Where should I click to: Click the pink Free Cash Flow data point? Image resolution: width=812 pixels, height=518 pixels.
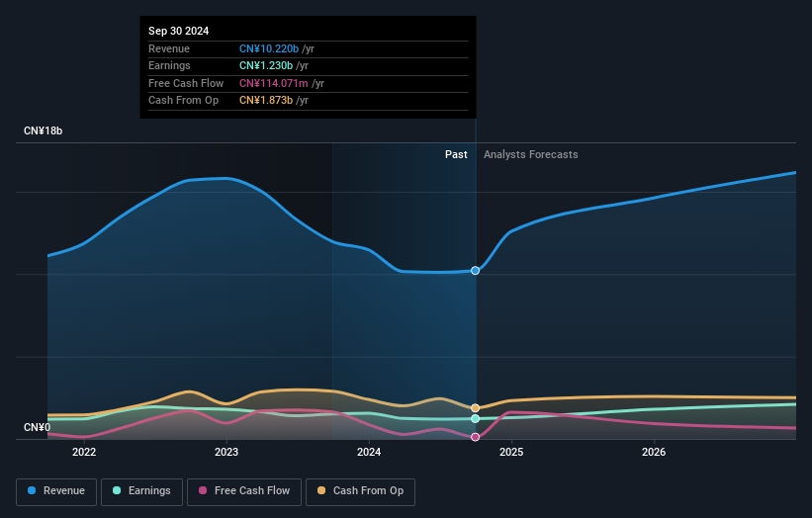click(475, 437)
